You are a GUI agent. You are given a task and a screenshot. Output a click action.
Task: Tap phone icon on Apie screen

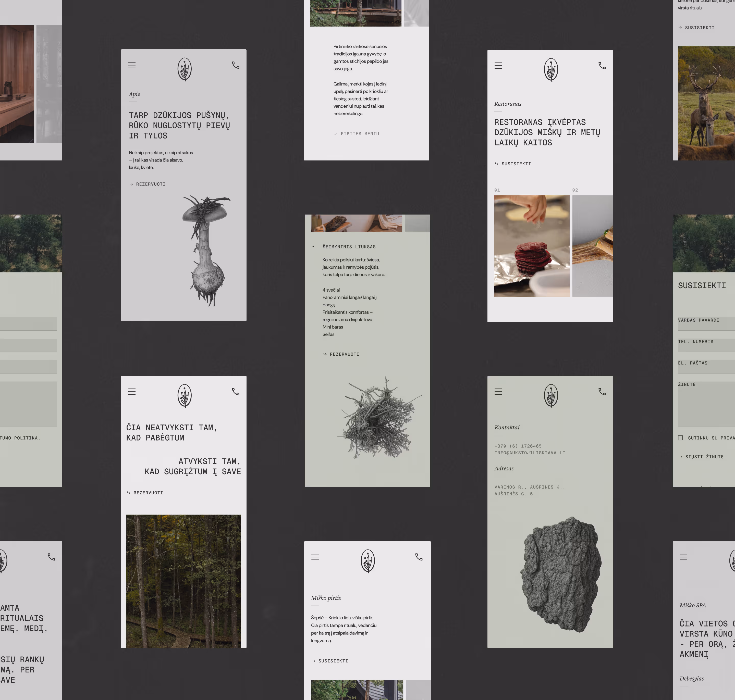(236, 65)
